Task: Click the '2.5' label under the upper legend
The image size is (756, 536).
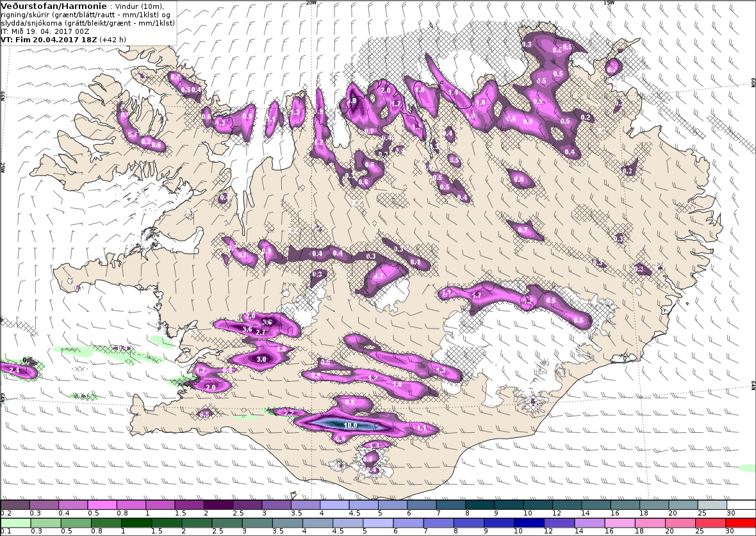Action: 238,514
